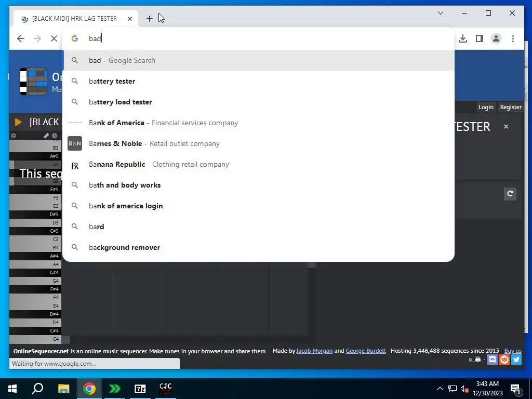Select 'bad - Google Search' suggestion
Image resolution: width=532 pixels, height=399 pixels.
point(259,60)
